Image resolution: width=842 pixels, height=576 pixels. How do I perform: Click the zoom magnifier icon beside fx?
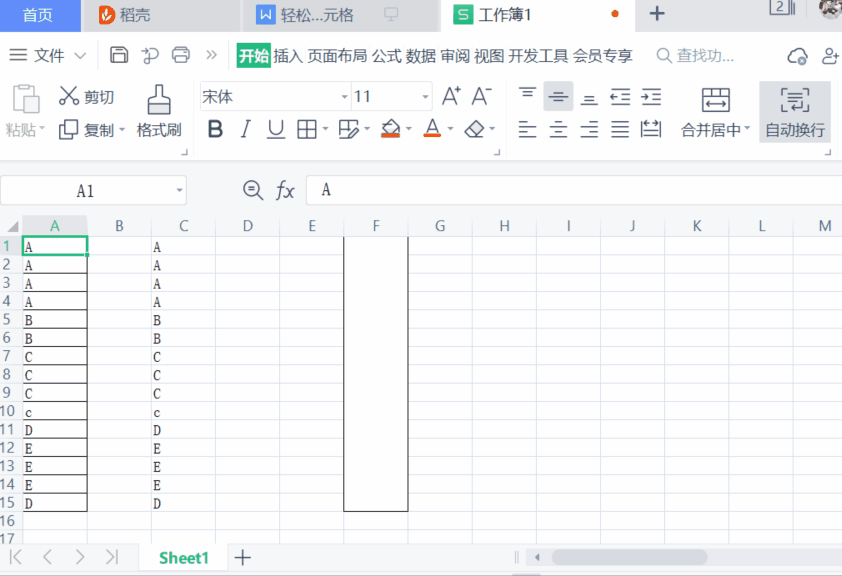pyautogui.click(x=253, y=190)
